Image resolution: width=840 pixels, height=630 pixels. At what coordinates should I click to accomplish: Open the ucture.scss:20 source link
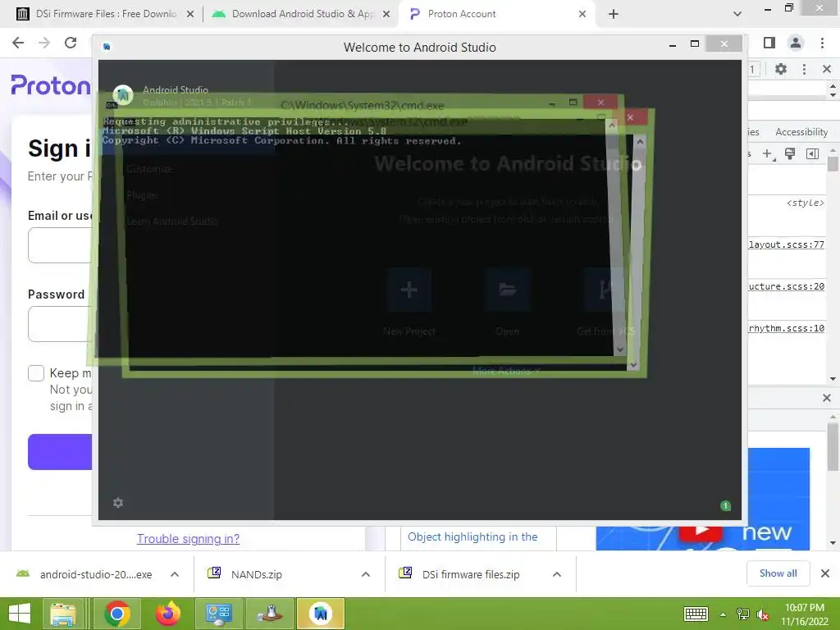point(787,286)
